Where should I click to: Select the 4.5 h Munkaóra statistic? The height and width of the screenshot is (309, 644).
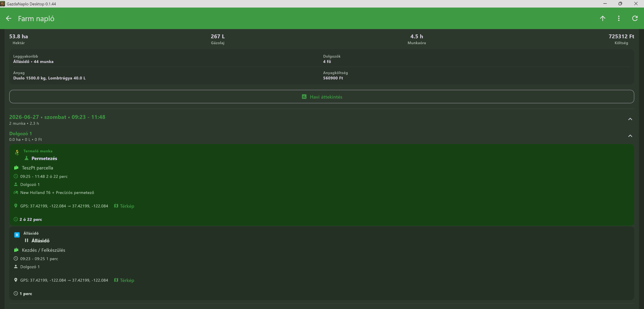[x=417, y=39]
